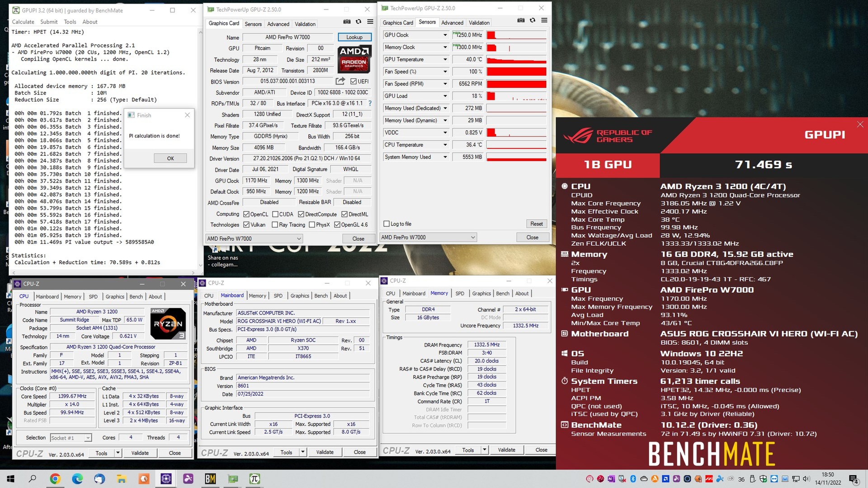Click the BIOS export share icon
The image size is (868, 488).
pyautogui.click(x=340, y=81)
